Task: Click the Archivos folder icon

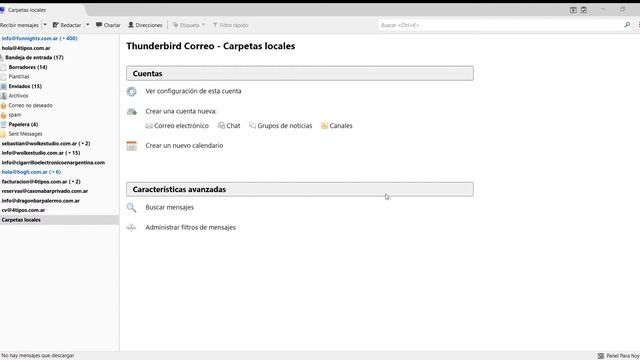Action: (4, 96)
